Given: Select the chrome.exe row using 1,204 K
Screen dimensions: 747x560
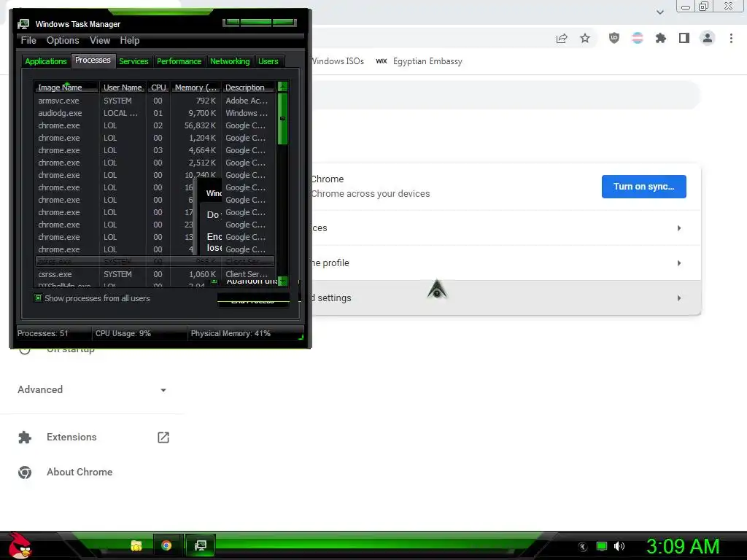Looking at the screenshot, I should [x=155, y=138].
